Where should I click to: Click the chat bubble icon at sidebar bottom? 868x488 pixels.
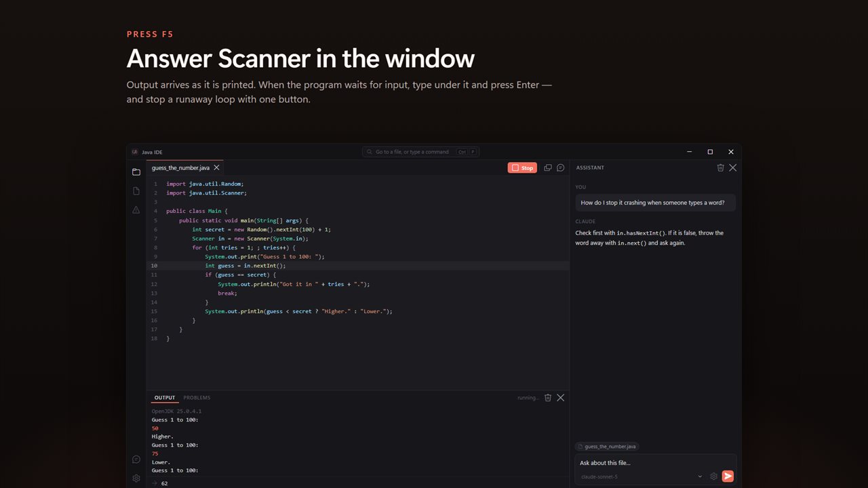[136, 460]
